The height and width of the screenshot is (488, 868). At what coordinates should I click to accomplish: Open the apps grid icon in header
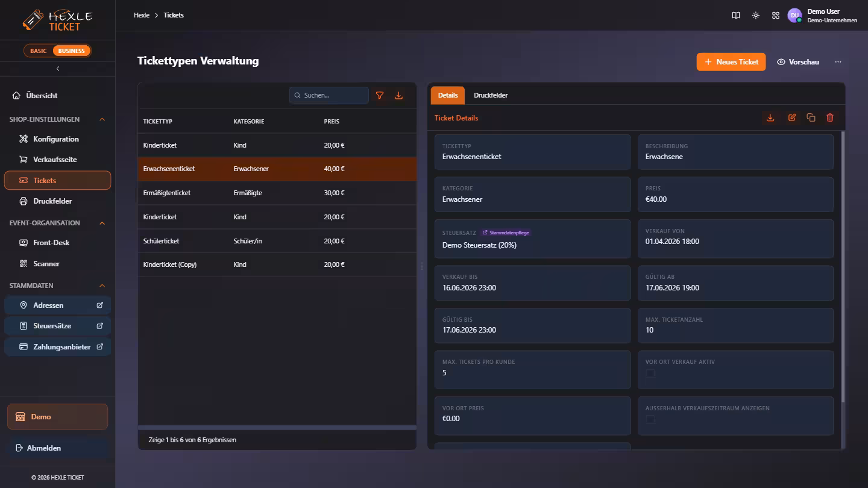pyautogui.click(x=776, y=15)
